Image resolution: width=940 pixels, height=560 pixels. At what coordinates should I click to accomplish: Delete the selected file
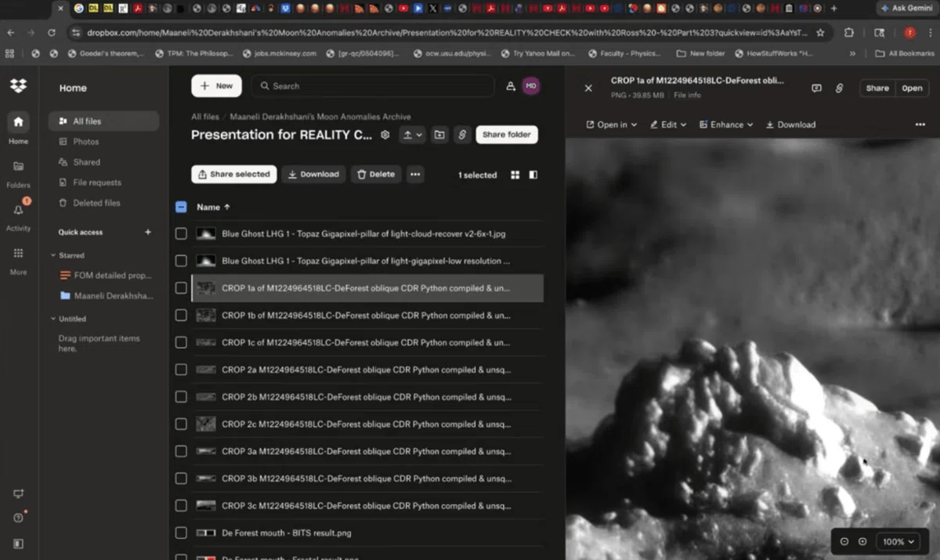point(376,174)
